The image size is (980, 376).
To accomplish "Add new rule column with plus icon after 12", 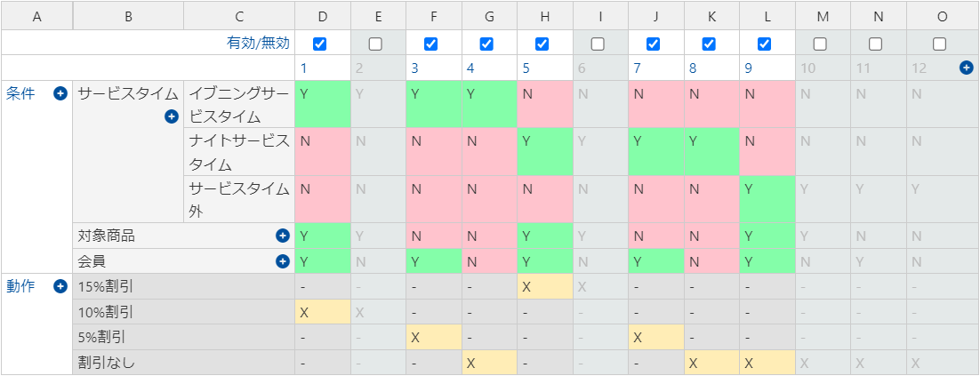I will (x=967, y=68).
